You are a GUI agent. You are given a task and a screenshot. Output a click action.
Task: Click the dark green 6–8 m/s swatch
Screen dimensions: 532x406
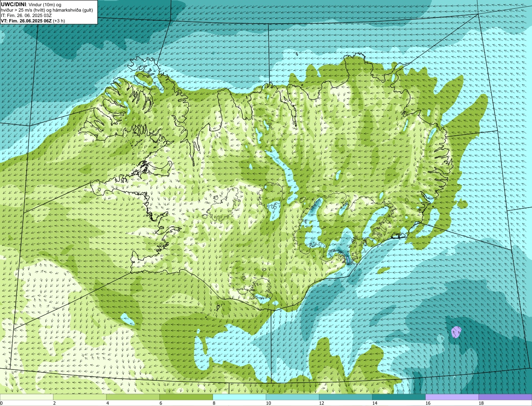tap(186, 397)
